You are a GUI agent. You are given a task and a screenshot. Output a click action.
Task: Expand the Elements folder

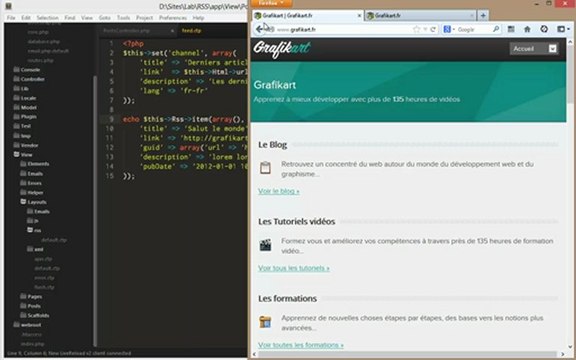click(x=35, y=164)
